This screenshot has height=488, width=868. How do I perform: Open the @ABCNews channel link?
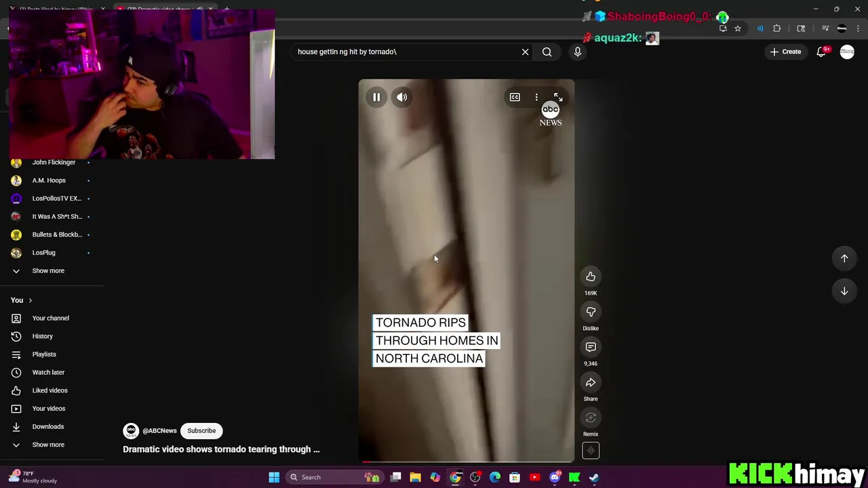coord(159,430)
